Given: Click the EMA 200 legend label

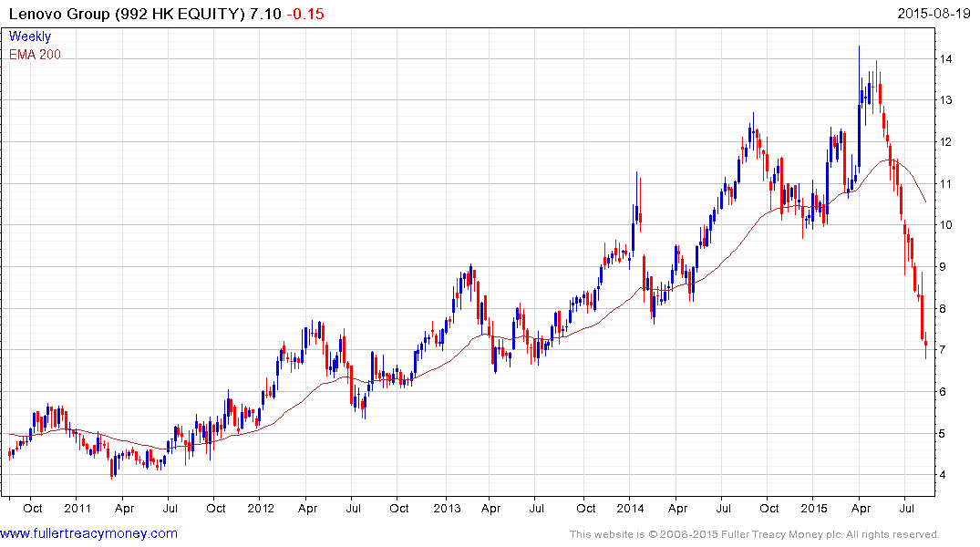Looking at the screenshot, I should 35,55.
